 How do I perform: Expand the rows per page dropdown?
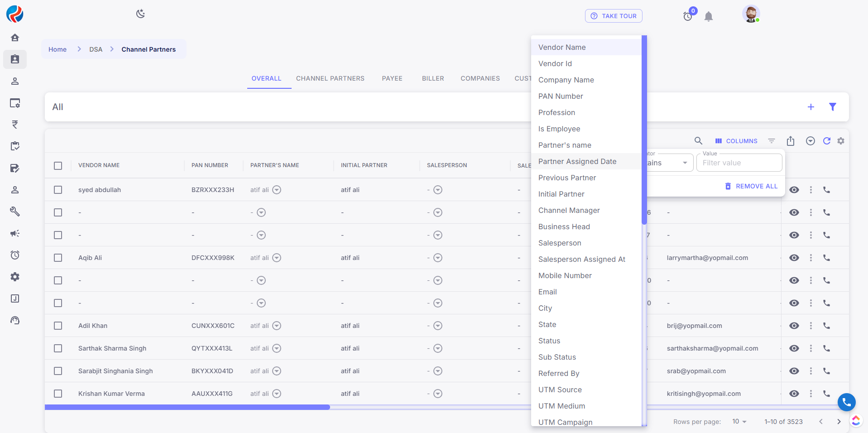[739, 422]
